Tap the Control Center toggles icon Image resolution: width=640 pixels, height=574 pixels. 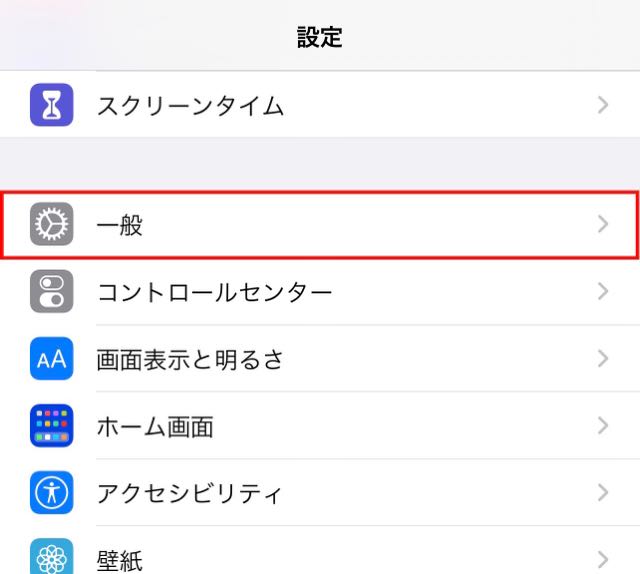coord(52,291)
